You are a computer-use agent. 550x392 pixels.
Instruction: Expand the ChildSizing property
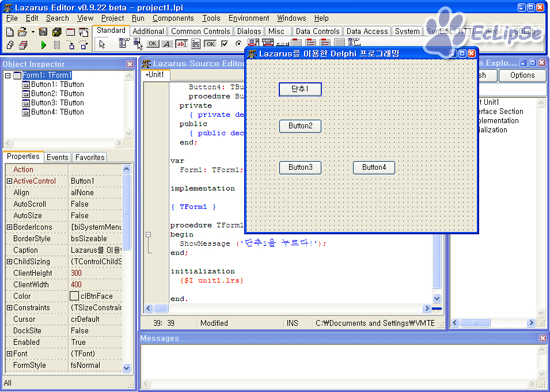point(9,262)
